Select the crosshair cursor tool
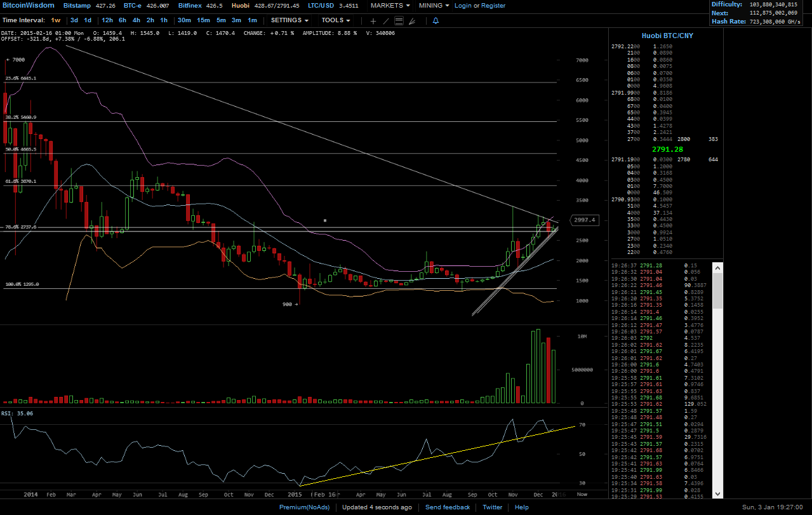The width and height of the screenshot is (812, 515). [373, 21]
